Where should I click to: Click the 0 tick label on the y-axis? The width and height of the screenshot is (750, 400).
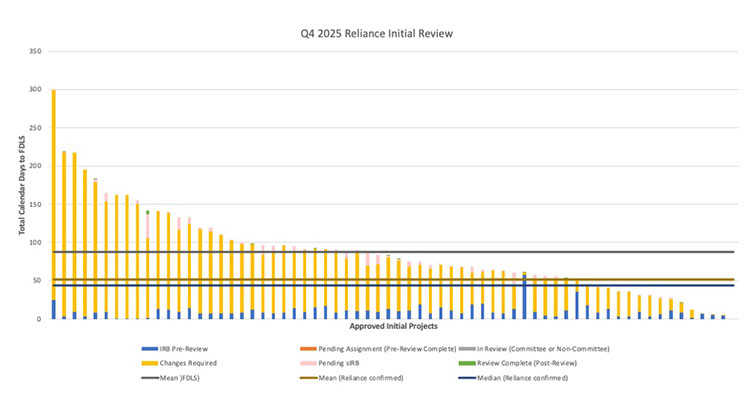(x=40, y=319)
